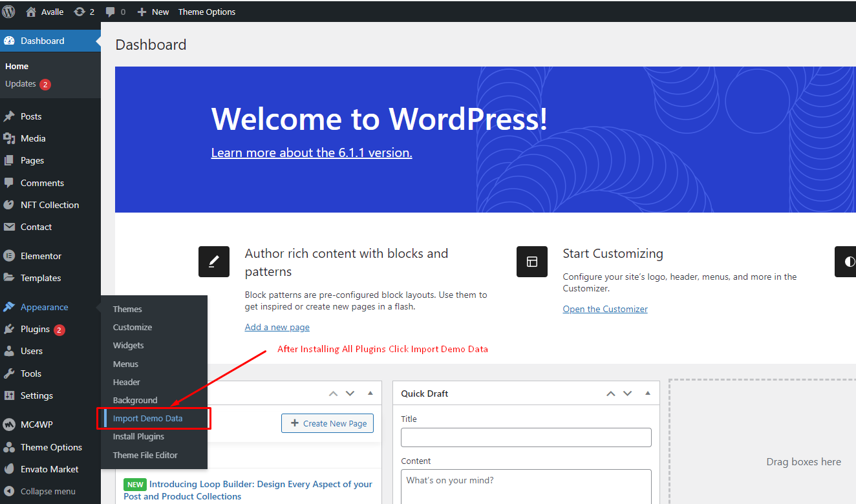Click the NFT Collection icon
This screenshot has width=856, height=504.
pos(9,205)
